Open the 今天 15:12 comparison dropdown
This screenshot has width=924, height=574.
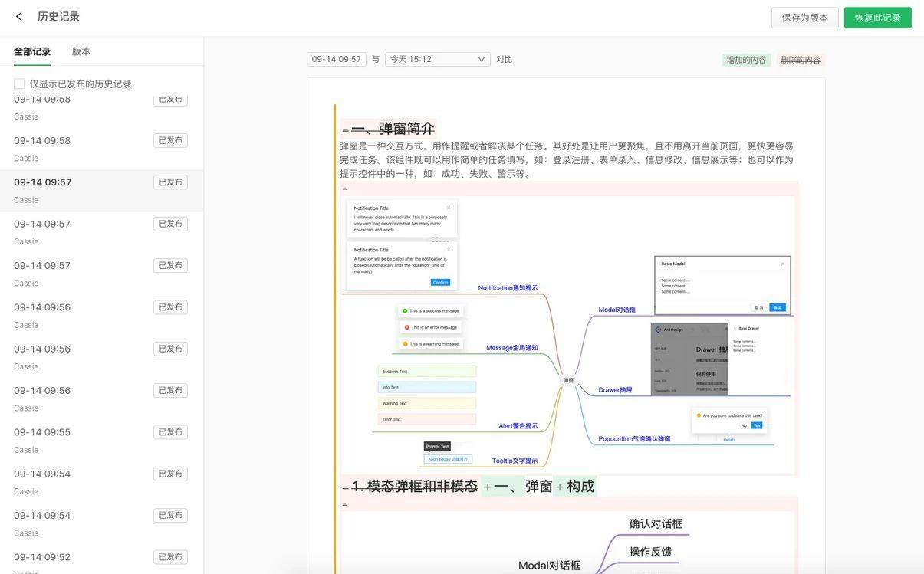point(437,59)
